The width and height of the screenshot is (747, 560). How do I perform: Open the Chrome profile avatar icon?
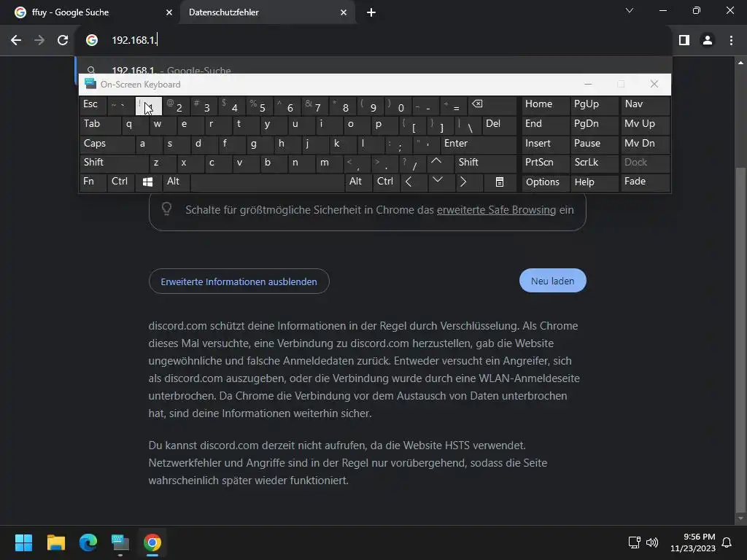(x=708, y=40)
